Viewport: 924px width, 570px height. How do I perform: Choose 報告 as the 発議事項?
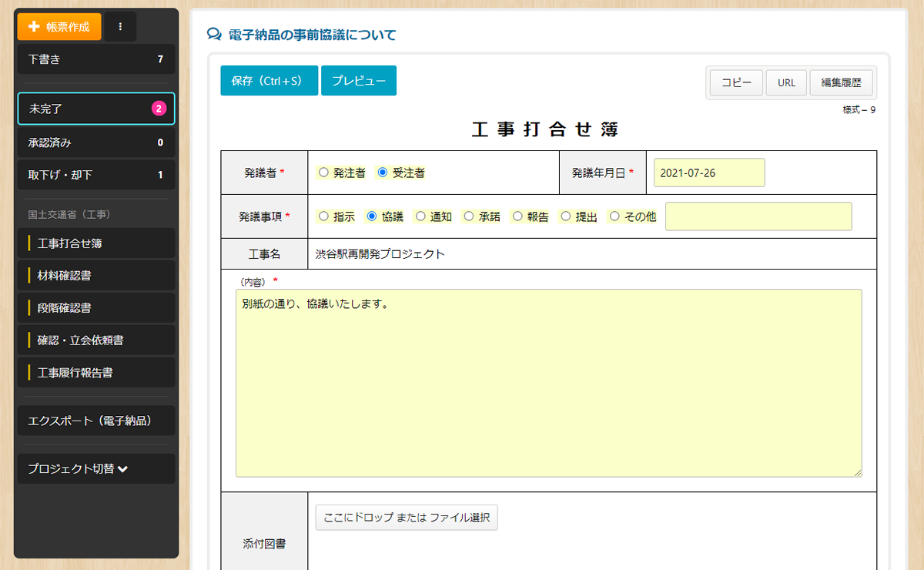click(x=517, y=217)
